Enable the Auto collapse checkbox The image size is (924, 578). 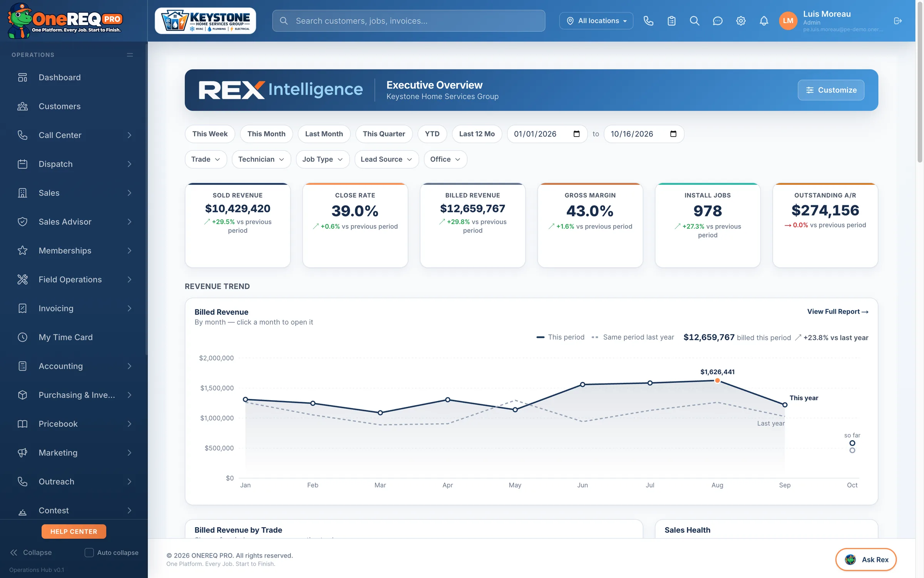tap(89, 553)
